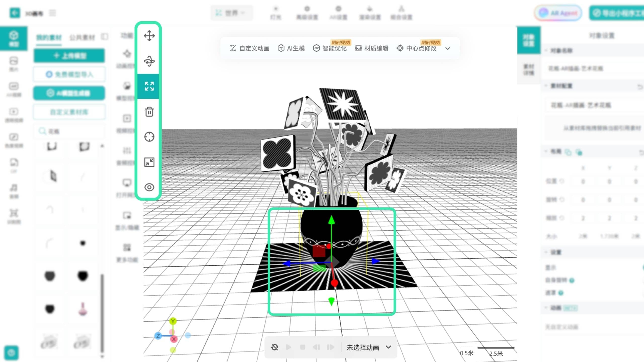Toggle object visibility with the eye icon
The image size is (644, 362).
tap(149, 187)
